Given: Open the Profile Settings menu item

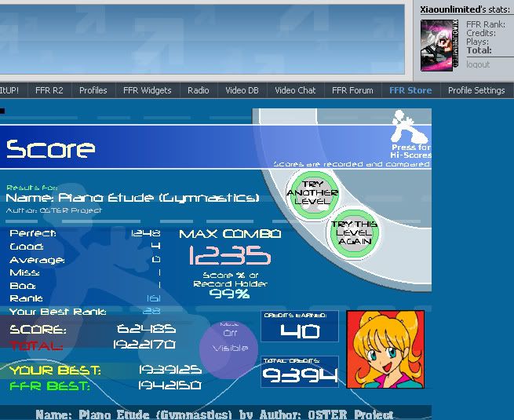Looking at the screenshot, I should pyautogui.click(x=476, y=90).
